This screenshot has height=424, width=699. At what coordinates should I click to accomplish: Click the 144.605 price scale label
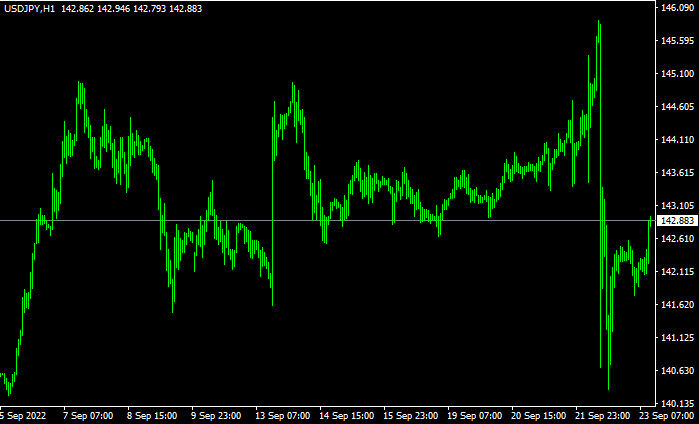pos(678,107)
